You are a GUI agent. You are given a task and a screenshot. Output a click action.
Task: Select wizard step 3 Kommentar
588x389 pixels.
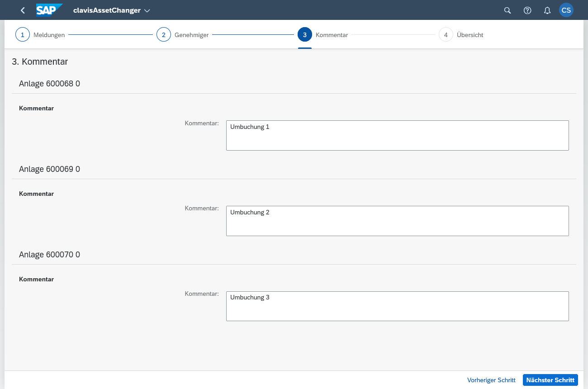pyautogui.click(x=305, y=35)
